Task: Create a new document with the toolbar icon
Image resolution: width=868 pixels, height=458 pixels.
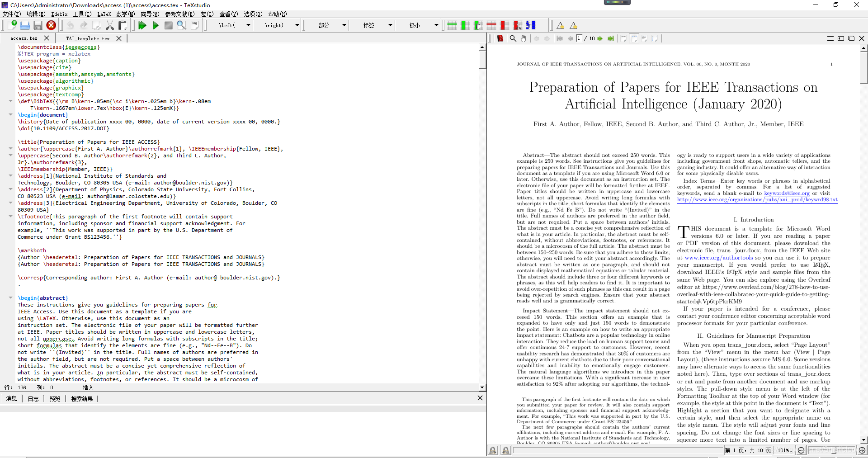Action: [x=12, y=25]
